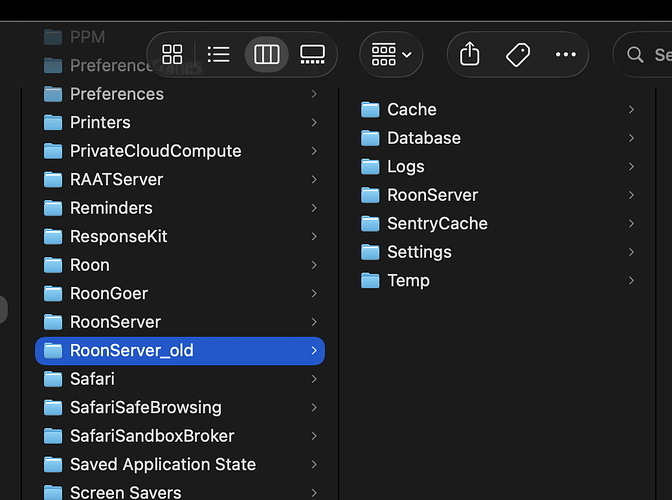Expand the SentryCache folder chevron
The image size is (672, 500).
tap(631, 224)
